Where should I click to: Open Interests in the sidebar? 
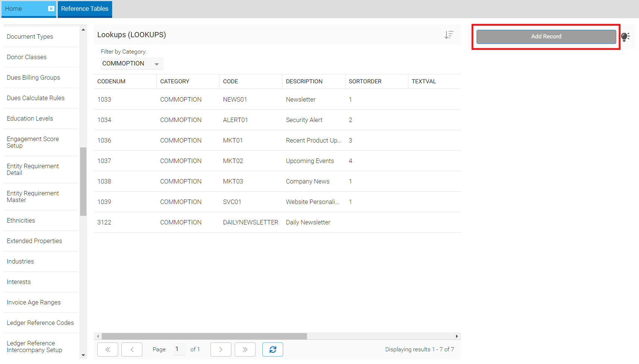pos(41,282)
